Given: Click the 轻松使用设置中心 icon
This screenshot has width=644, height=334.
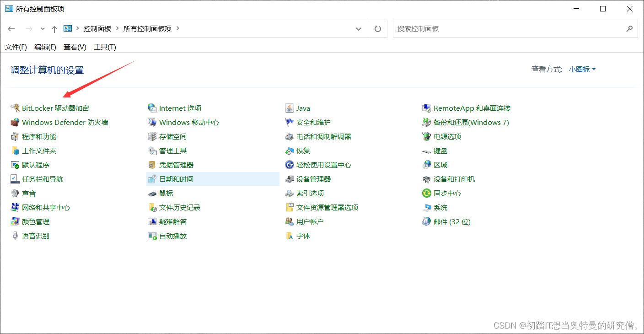Looking at the screenshot, I should tap(290, 165).
